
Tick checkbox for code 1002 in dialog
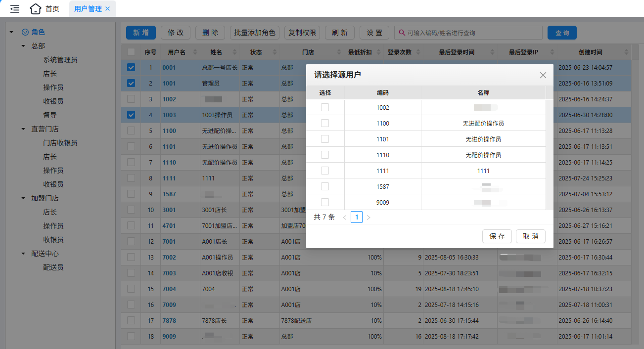click(325, 107)
